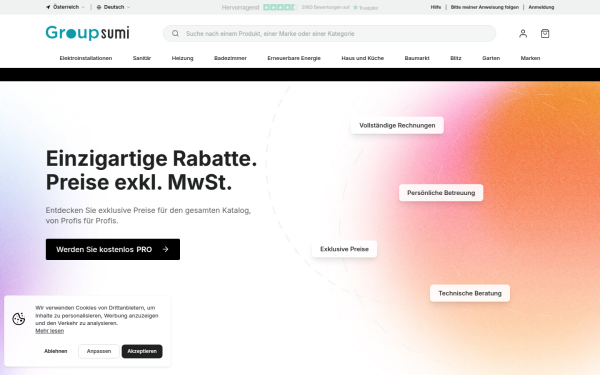600x375 pixels.
Task: Open the Sanitär category
Action: (142, 58)
